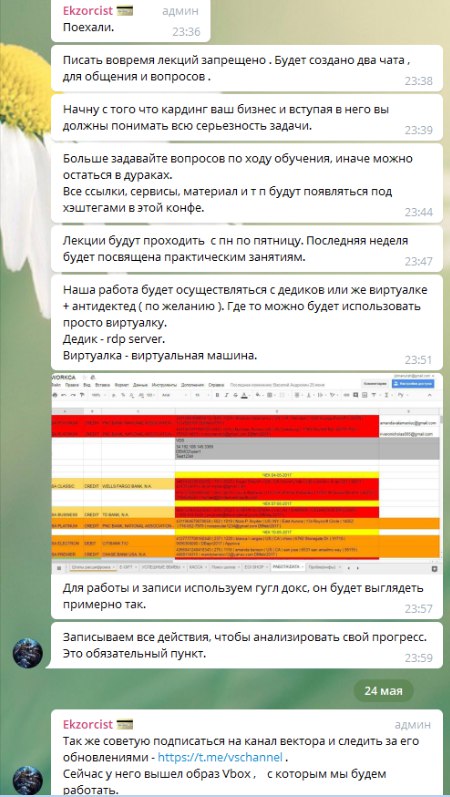Click the 23:51 timestamp
450x797 pixels.
[418, 360]
